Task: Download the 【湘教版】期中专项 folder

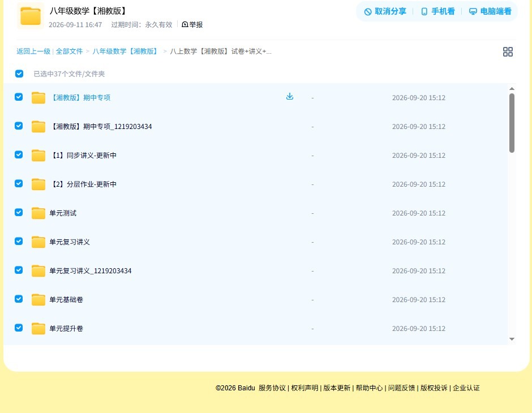Action: click(289, 97)
